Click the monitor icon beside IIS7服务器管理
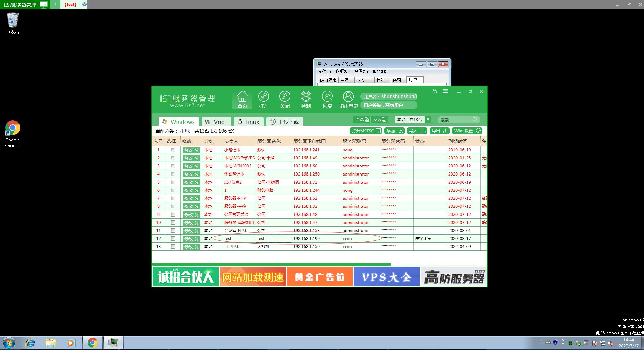Screen dimensions: 644x350 [44, 5]
